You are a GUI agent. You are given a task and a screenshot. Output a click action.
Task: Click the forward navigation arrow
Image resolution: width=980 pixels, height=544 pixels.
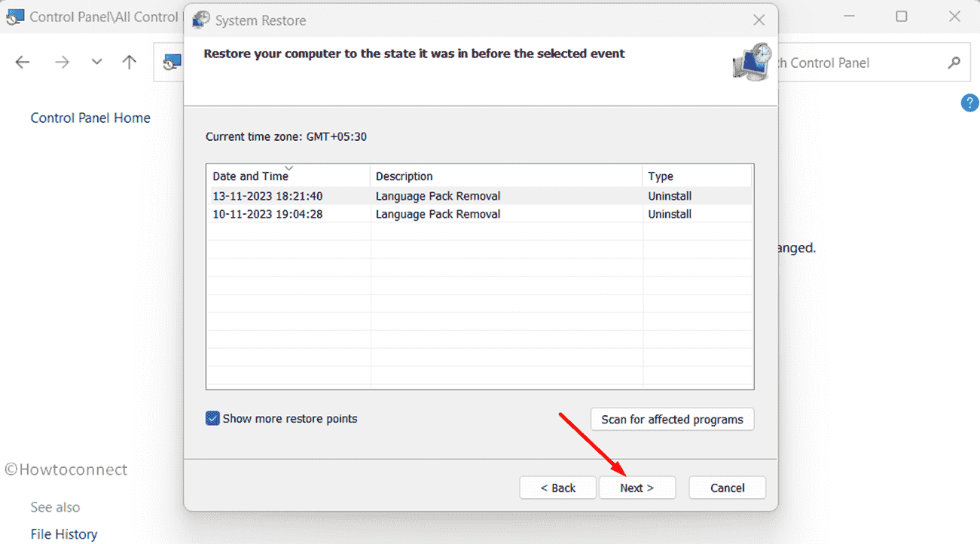(x=62, y=63)
